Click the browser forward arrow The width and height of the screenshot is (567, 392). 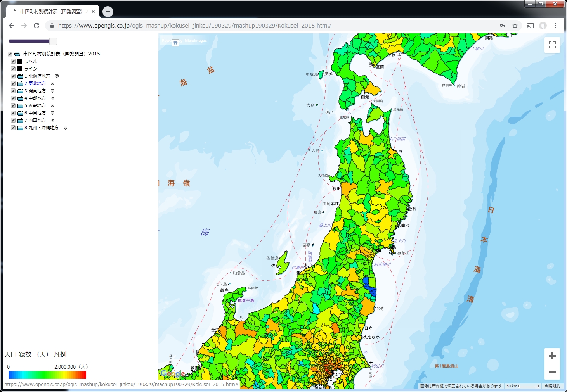[x=24, y=26]
